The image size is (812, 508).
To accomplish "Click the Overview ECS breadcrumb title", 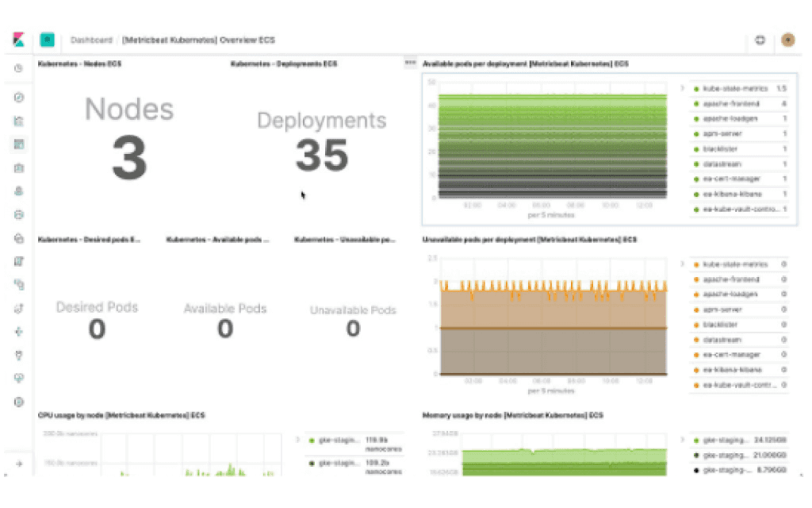I will (x=198, y=40).
